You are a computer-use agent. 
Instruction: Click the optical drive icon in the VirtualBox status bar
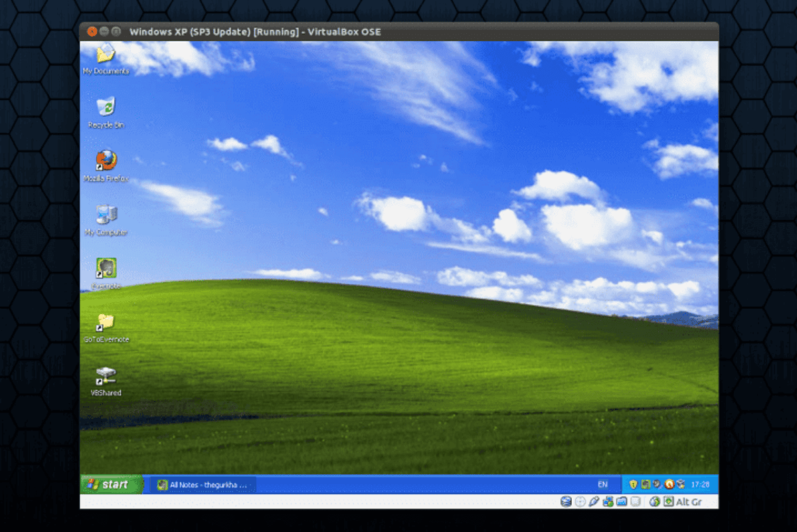tap(579, 502)
